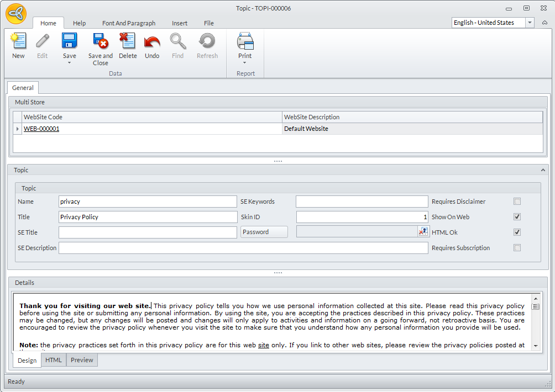This screenshot has width=555, height=392.
Task: Click the application logo orb
Action: tap(16, 13)
